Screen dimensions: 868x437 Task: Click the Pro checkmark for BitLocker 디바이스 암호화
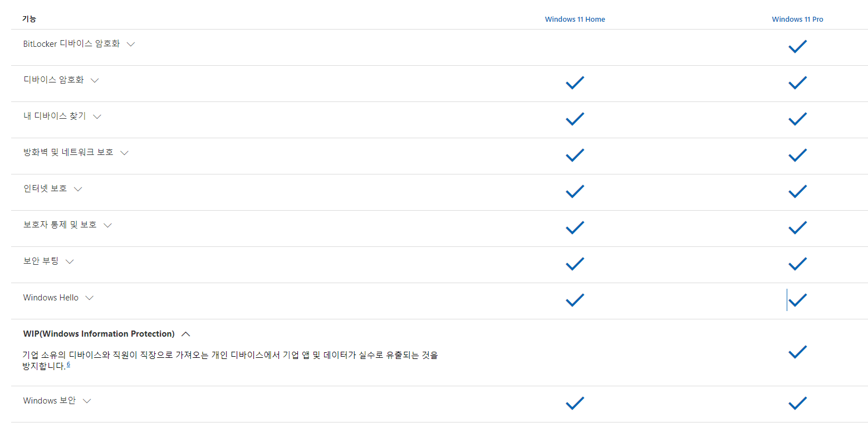pyautogui.click(x=797, y=46)
